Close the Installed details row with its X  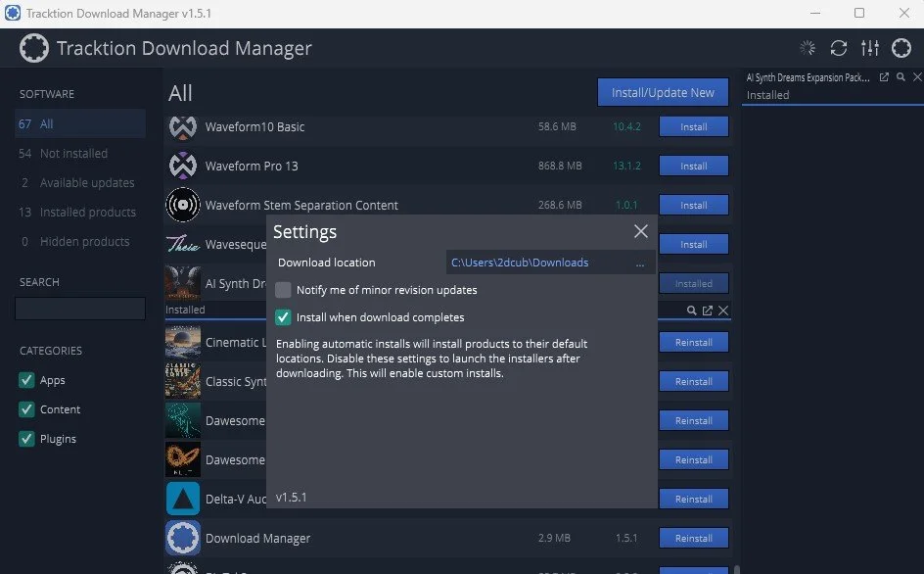click(x=723, y=311)
